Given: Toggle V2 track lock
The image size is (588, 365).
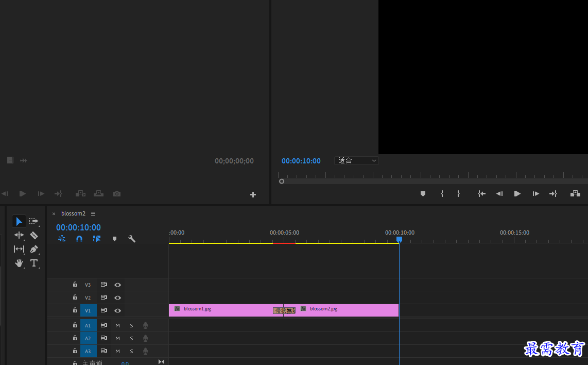Looking at the screenshot, I should (x=75, y=297).
